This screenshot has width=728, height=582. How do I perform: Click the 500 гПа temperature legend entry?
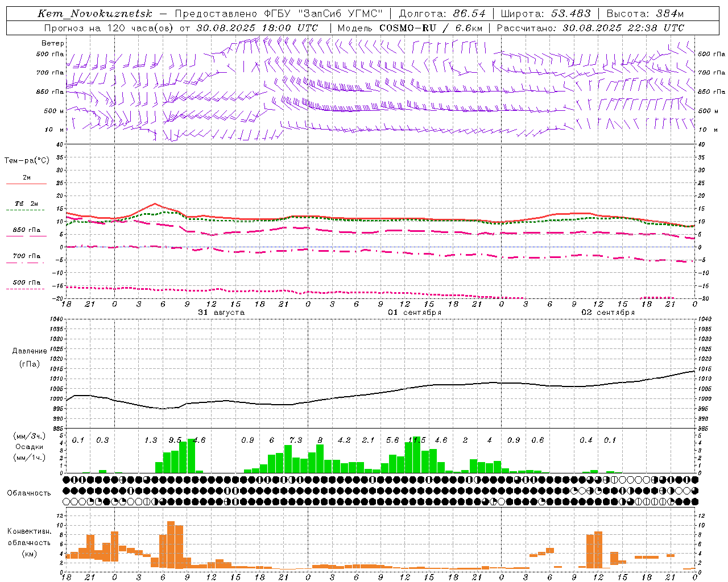point(26,282)
